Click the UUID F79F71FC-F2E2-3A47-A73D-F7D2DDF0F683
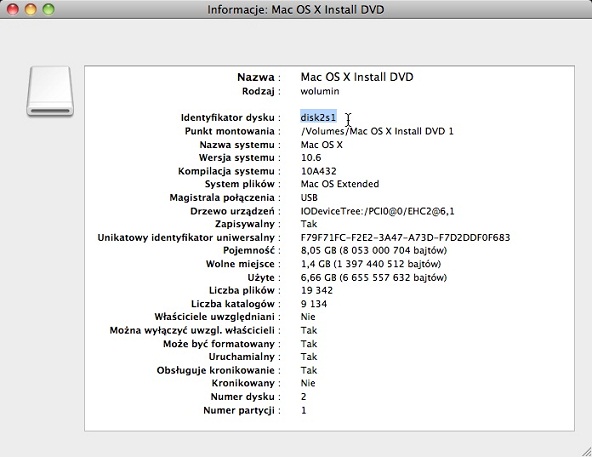 [405, 238]
